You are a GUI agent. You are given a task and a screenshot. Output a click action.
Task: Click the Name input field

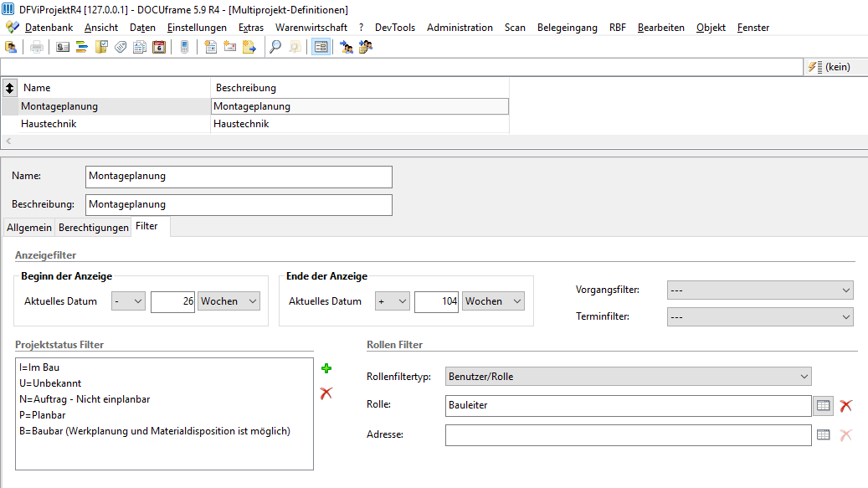(x=239, y=177)
